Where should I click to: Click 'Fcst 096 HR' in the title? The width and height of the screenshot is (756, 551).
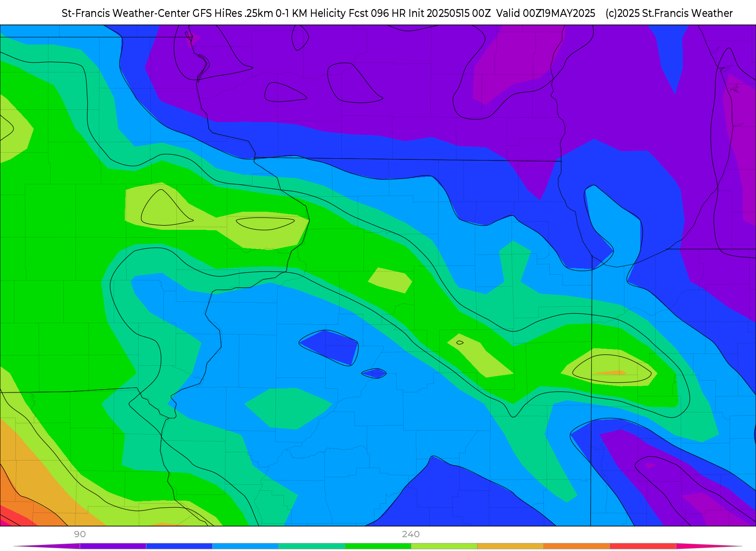coord(377,13)
